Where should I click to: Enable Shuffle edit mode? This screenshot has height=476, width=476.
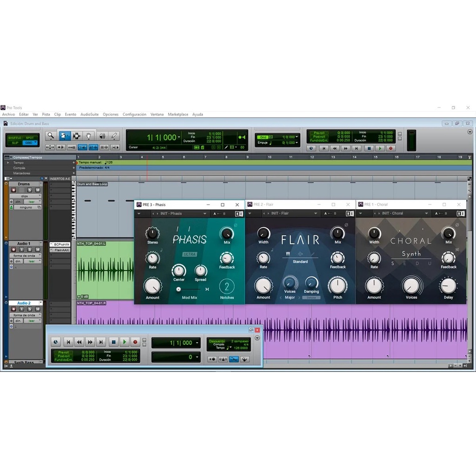coord(14,138)
